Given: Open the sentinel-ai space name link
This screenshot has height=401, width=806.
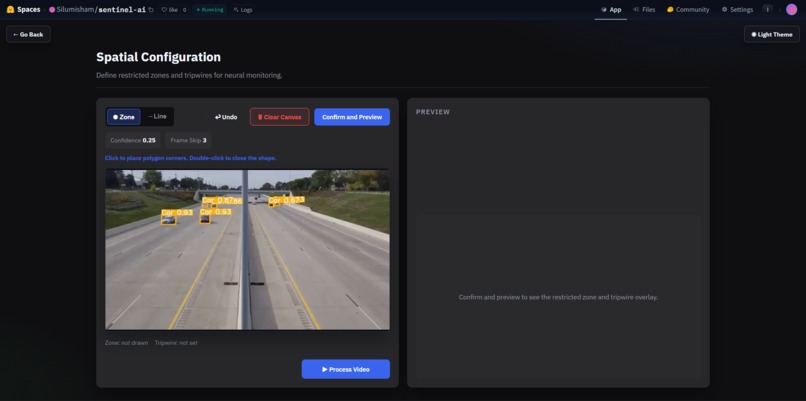Looking at the screenshot, I should [122, 10].
